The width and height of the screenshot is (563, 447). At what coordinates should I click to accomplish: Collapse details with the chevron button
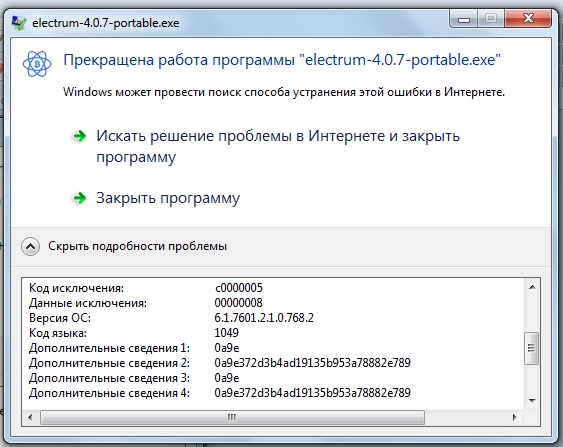31,247
